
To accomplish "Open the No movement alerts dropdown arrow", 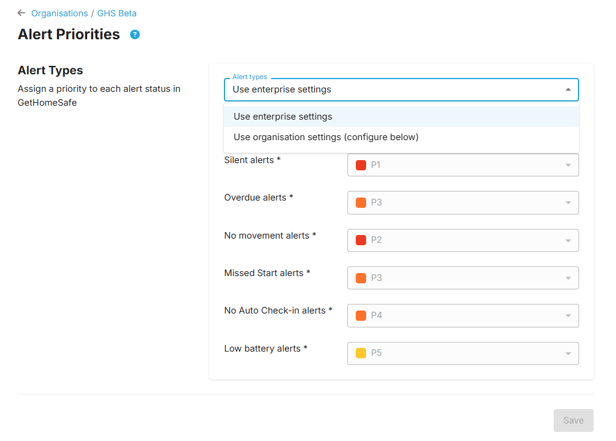I will click(568, 240).
